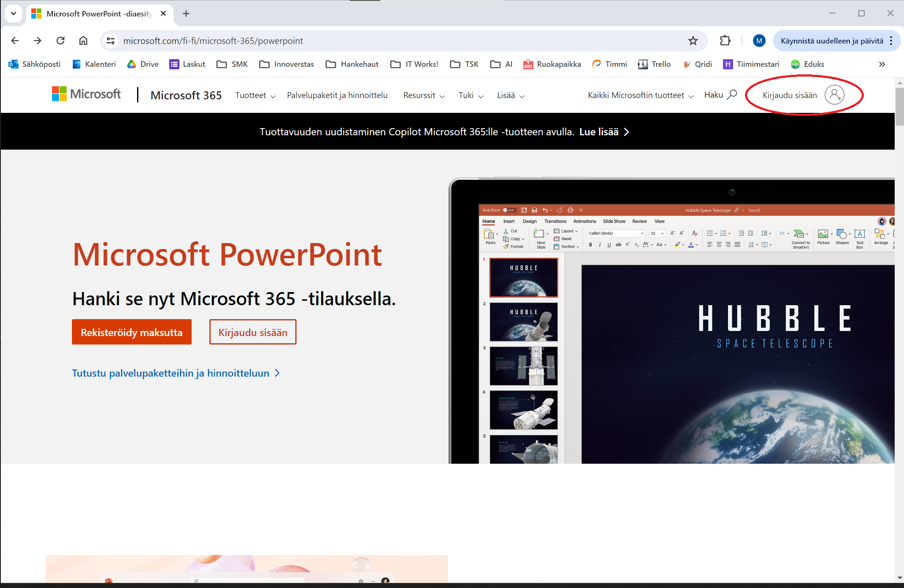This screenshot has height=588, width=904.
Task: Open Sähköposti bookmark
Action: 35,64
